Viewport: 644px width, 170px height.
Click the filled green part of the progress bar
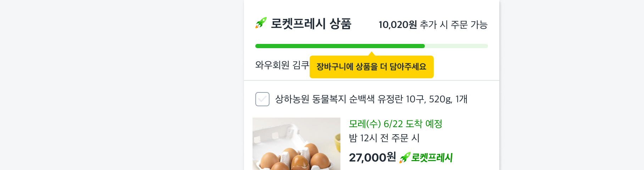pos(340,46)
